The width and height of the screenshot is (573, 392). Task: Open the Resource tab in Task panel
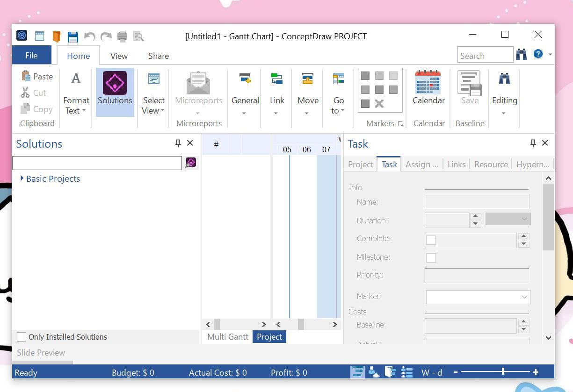tap(491, 164)
